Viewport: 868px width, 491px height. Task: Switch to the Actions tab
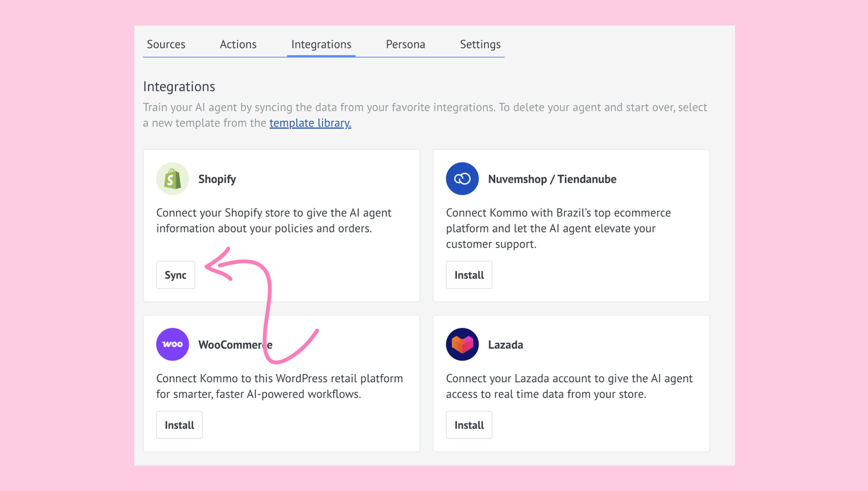pyautogui.click(x=238, y=45)
